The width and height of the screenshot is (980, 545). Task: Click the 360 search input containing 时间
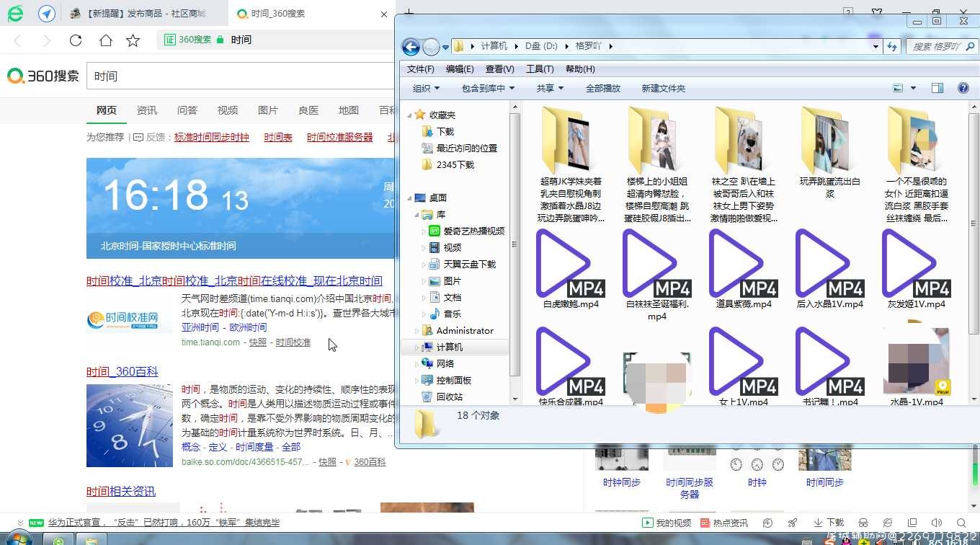coord(241,76)
